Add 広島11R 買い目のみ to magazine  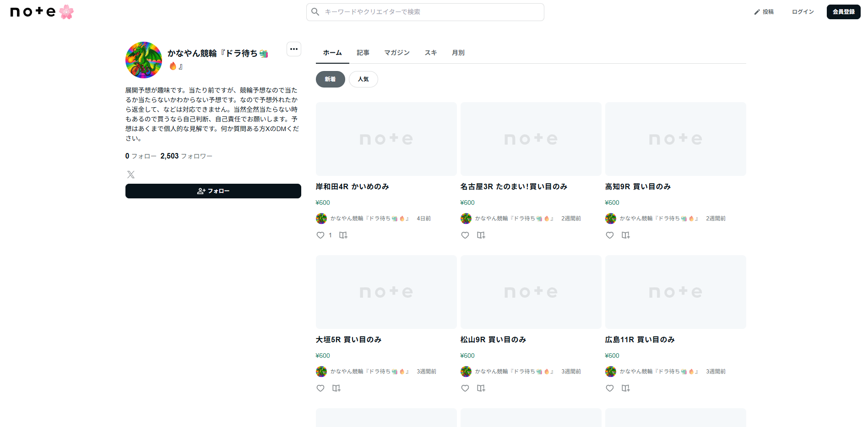(x=625, y=388)
